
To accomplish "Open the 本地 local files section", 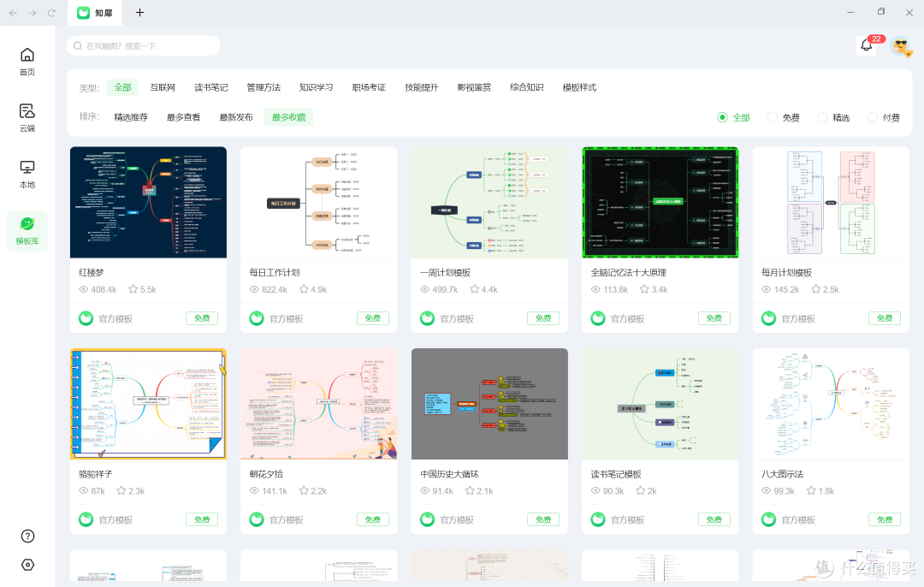I will click(27, 168).
